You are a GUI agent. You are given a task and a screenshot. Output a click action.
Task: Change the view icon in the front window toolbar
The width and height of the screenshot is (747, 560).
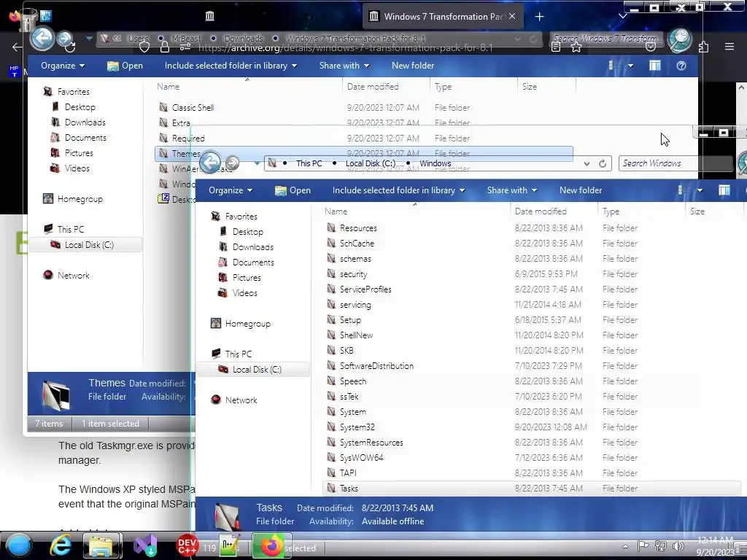click(681, 190)
